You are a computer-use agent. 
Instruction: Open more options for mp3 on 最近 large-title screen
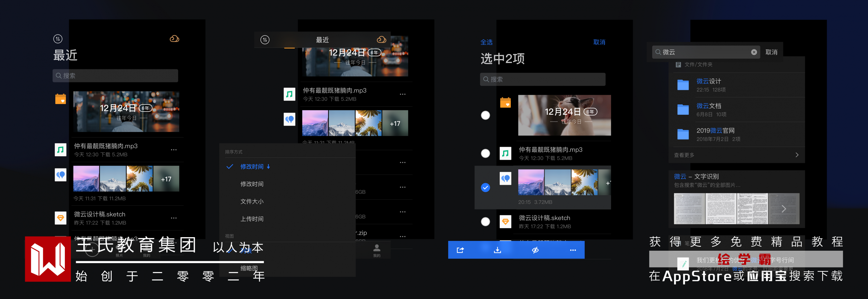(x=174, y=150)
